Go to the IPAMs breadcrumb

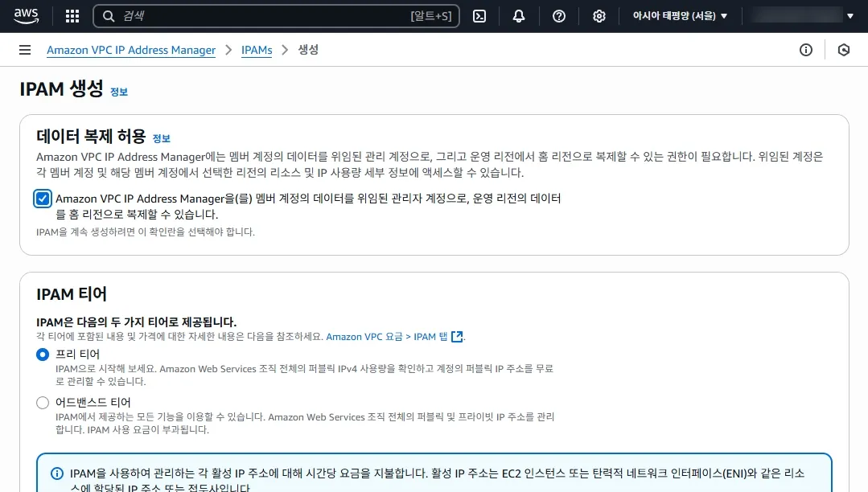257,50
